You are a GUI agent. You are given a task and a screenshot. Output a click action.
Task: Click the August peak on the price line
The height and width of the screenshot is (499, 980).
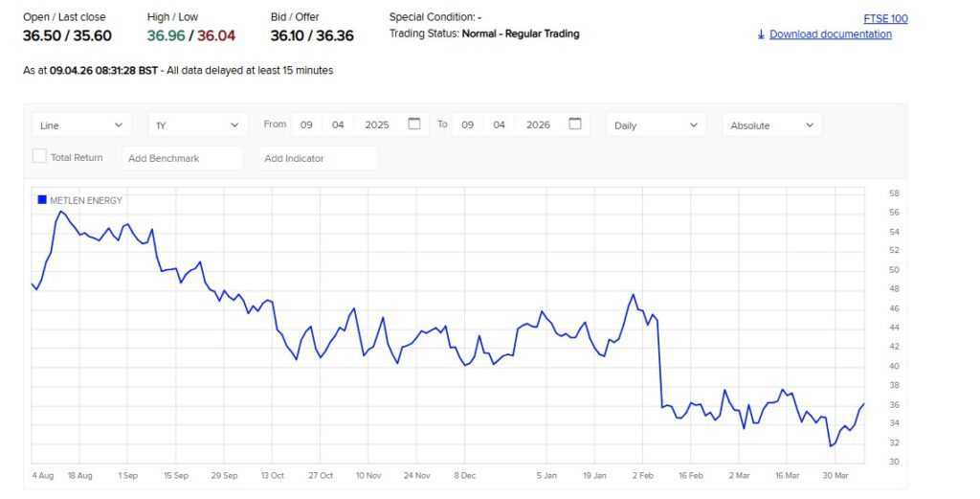pos(60,212)
